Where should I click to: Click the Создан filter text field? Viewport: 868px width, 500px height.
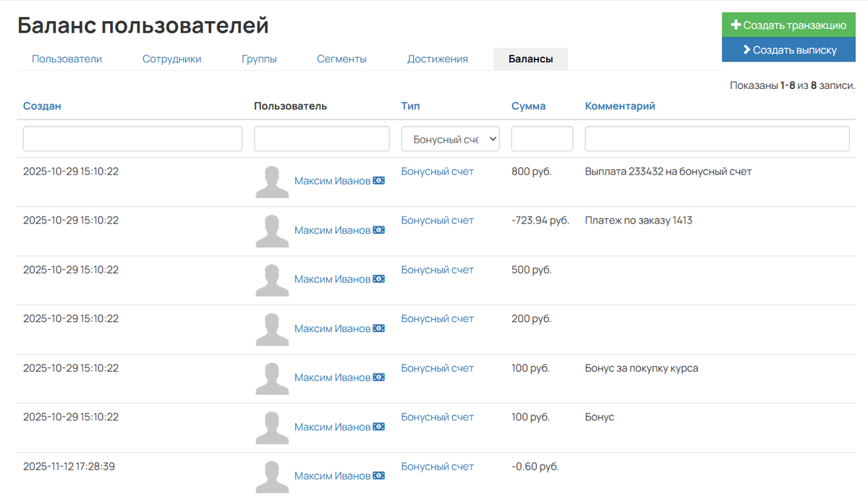(132, 139)
